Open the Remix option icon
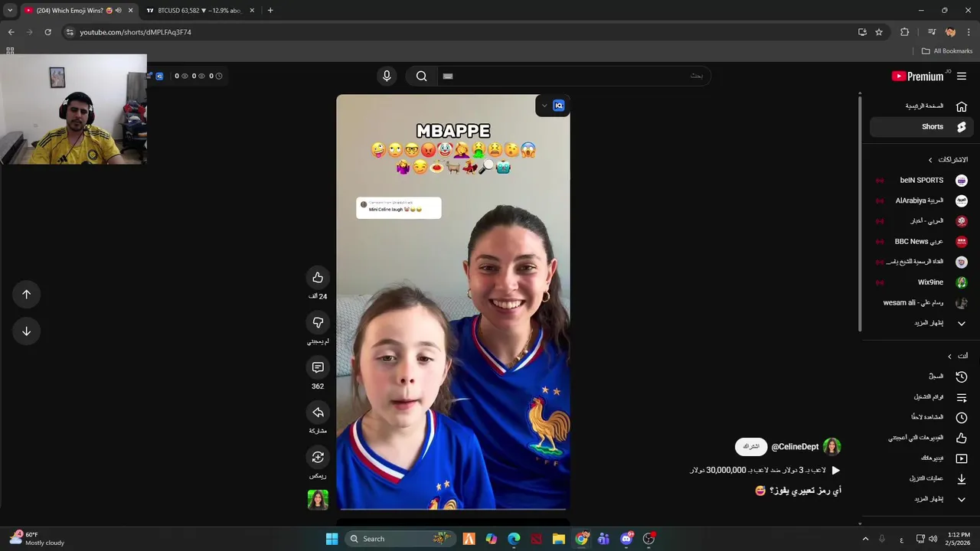 318,457
